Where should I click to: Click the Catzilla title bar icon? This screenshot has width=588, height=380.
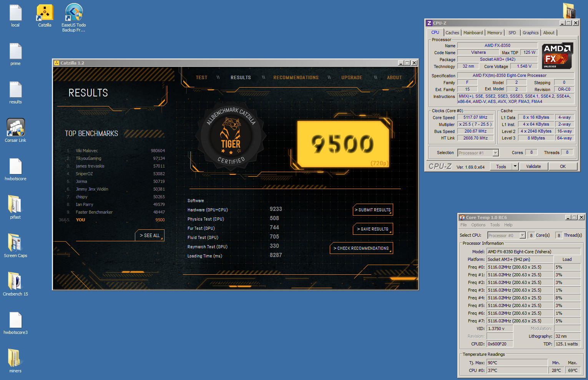point(56,63)
